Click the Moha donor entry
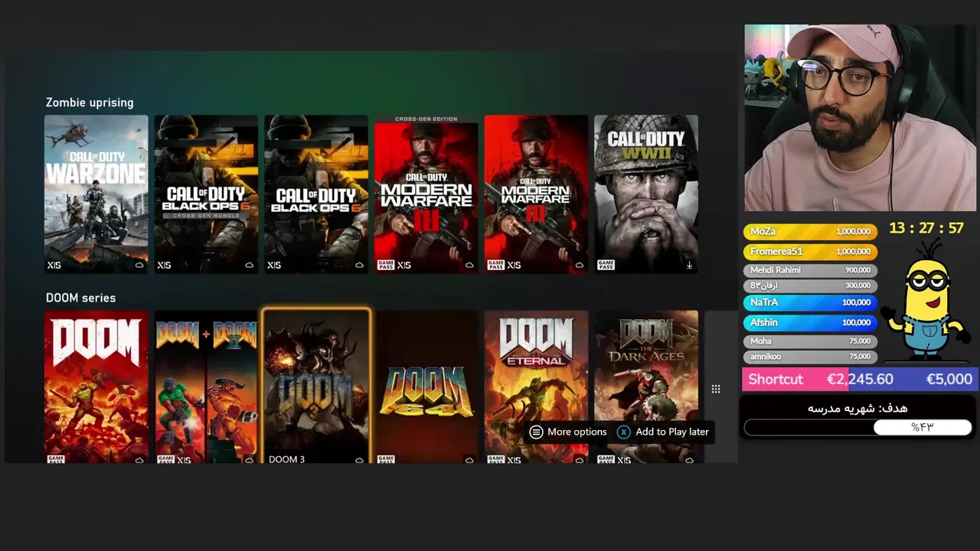Viewport: 980px width, 551px height. [810, 341]
